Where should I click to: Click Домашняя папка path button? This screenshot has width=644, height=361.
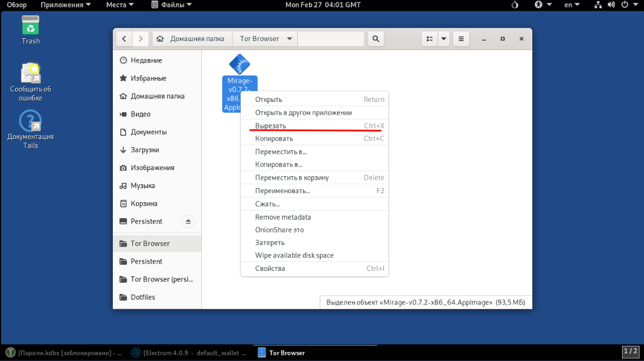[x=192, y=39]
